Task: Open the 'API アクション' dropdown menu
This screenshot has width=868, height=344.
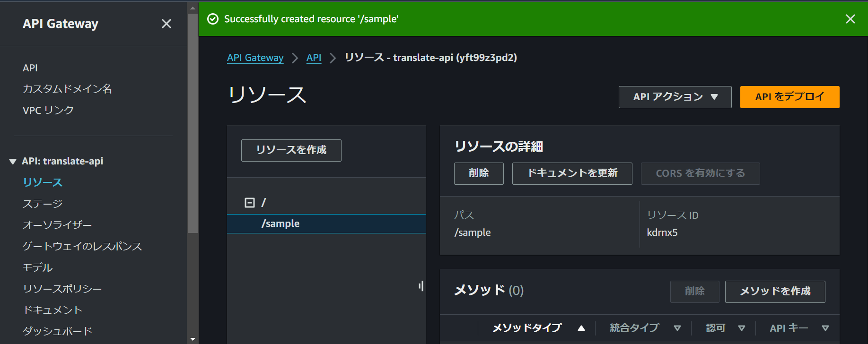Action: [x=675, y=97]
